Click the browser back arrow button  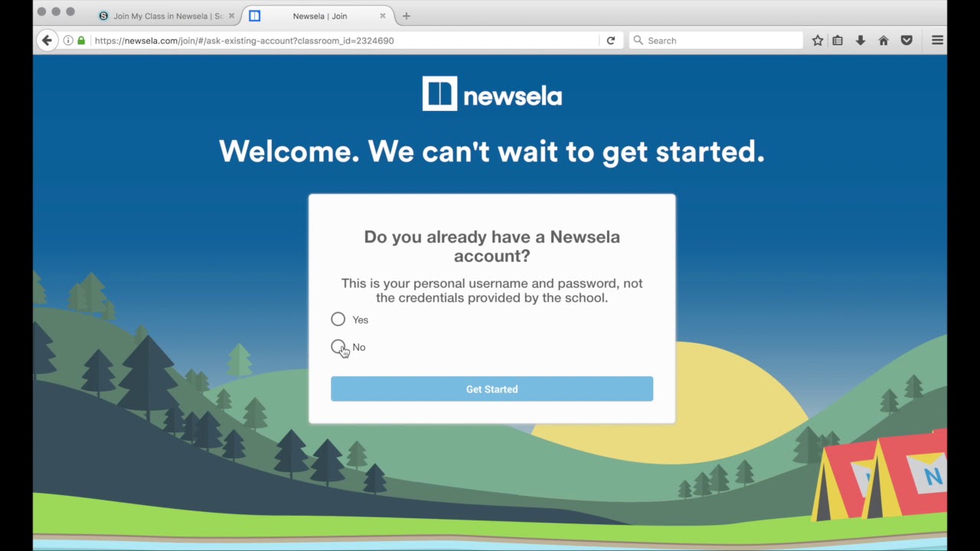[47, 41]
